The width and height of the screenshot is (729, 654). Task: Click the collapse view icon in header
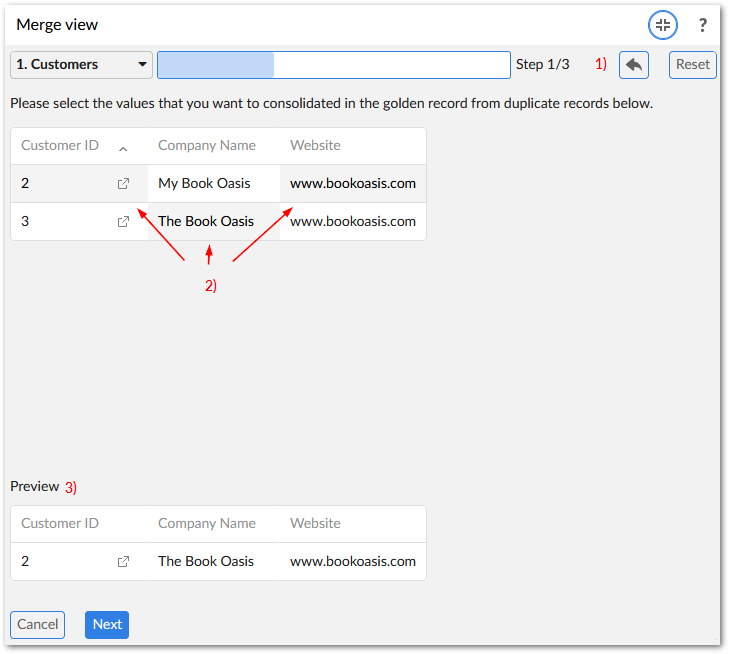pos(662,25)
